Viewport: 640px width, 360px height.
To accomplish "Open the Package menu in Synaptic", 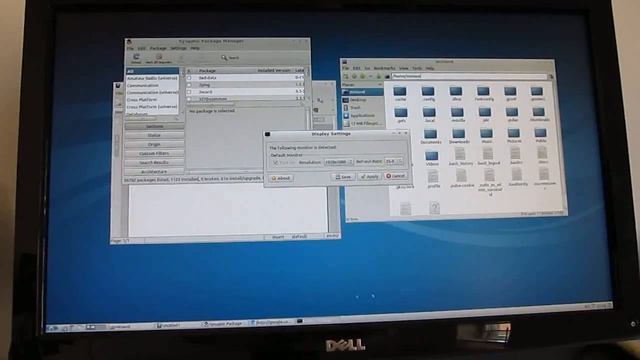I will (x=158, y=48).
